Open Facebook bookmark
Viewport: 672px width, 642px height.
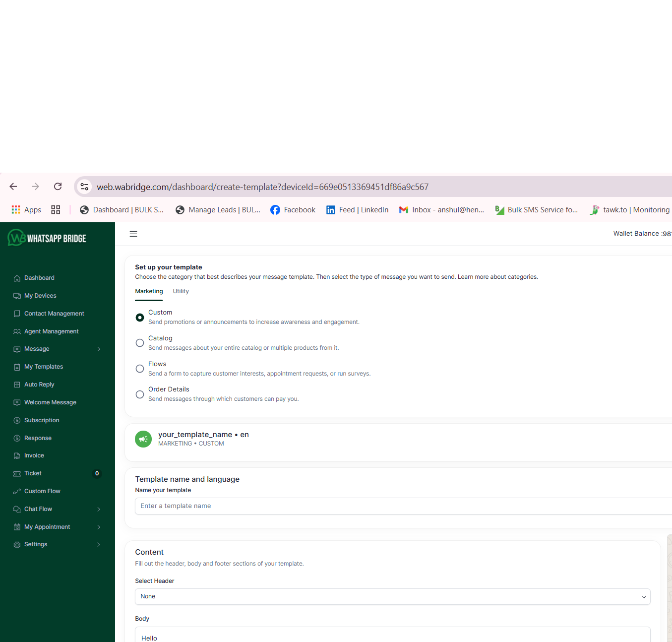[293, 210]
